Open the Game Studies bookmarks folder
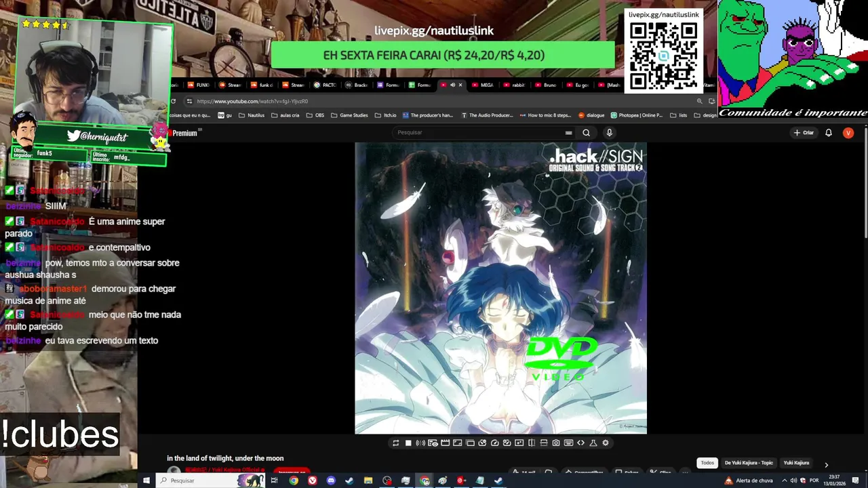 pos(349,115)
